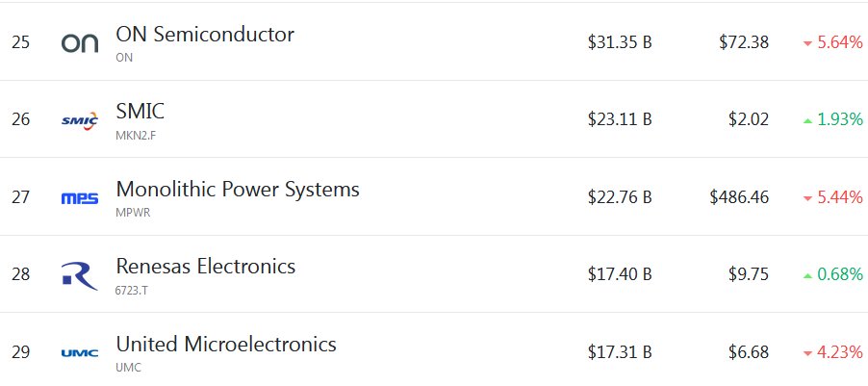Click the United Microelectronics UMC logo
Screen dimensions: 868x386
point(79,353)
